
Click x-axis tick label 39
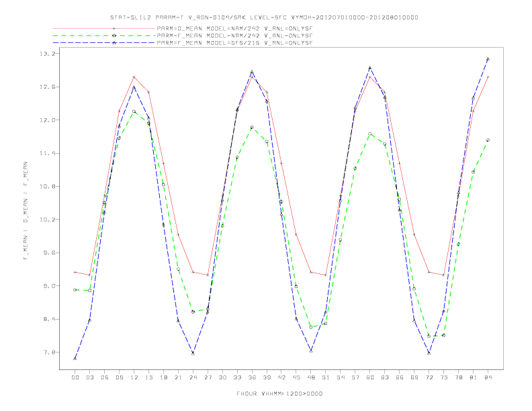coord(267,377)
